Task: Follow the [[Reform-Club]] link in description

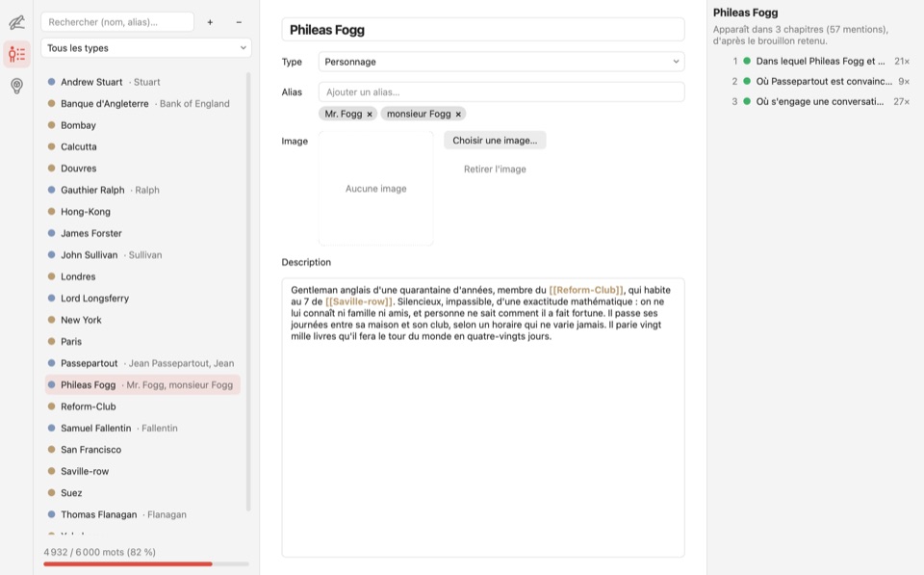Action: 586,290
